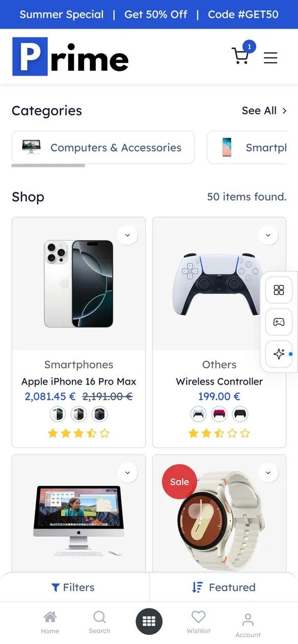298x644 pixels.
Task: Select the red Wireless Controller color swatch
Action: pos(219,414)
